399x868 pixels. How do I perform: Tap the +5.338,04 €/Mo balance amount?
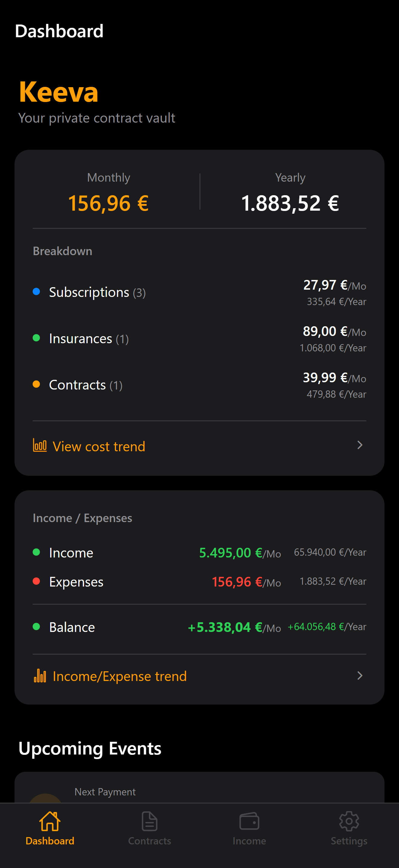coord(234,627)
